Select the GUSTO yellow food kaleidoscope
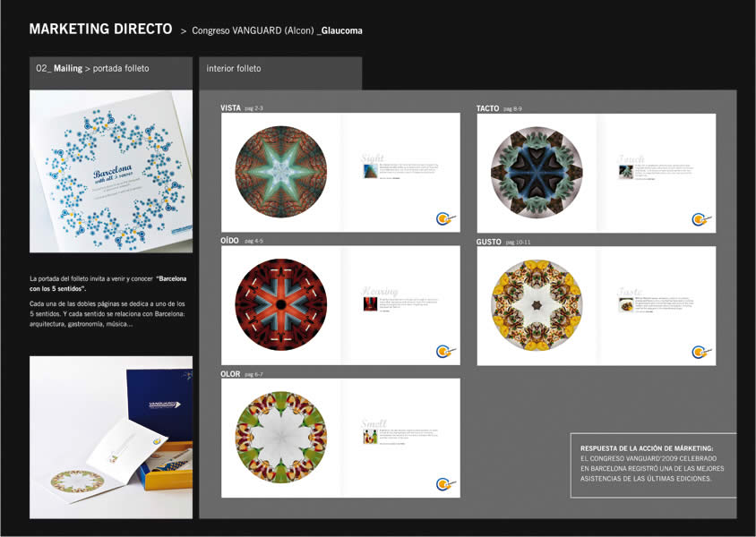Viewport: 756px width, 537px height. tap(537, 305)
